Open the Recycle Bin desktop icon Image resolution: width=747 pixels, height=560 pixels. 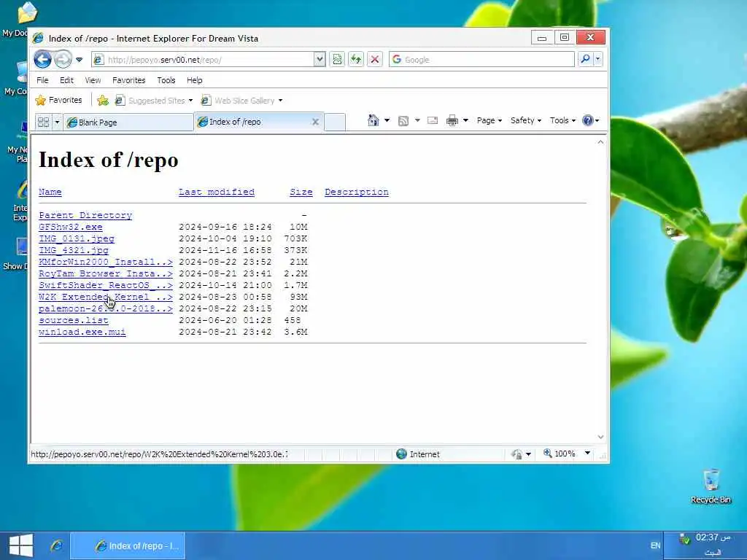tap(711, 486)
